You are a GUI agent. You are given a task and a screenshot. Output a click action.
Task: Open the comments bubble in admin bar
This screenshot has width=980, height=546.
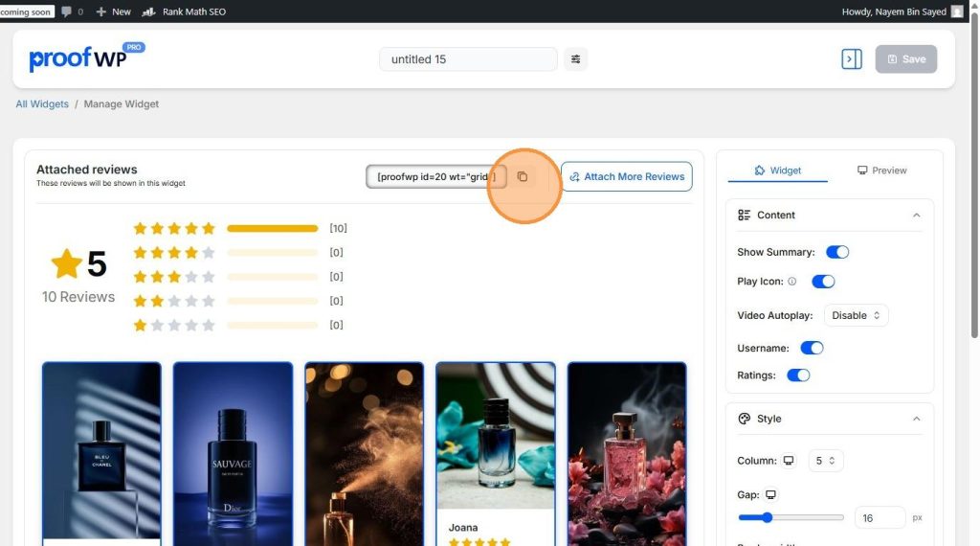[66, 11]
